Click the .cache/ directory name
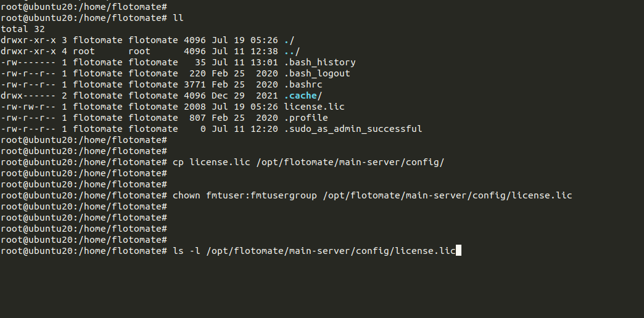644x318 pixels. [x=303, y=96]
